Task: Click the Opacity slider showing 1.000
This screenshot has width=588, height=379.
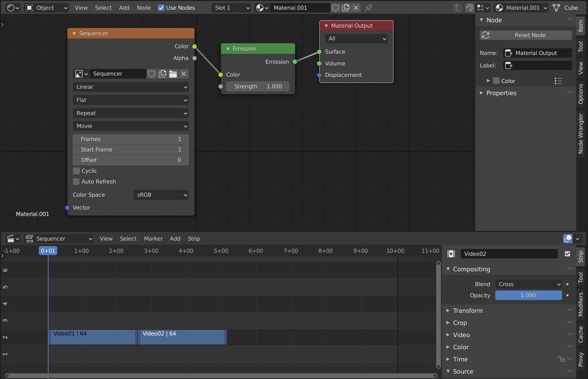Action: tap(528, 296)
